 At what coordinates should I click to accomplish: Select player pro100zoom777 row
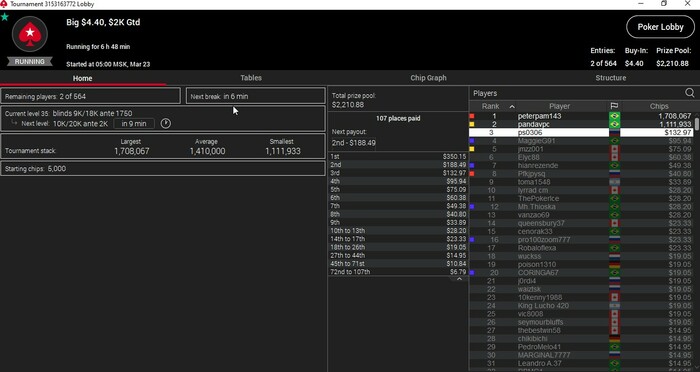click(581, 240)
